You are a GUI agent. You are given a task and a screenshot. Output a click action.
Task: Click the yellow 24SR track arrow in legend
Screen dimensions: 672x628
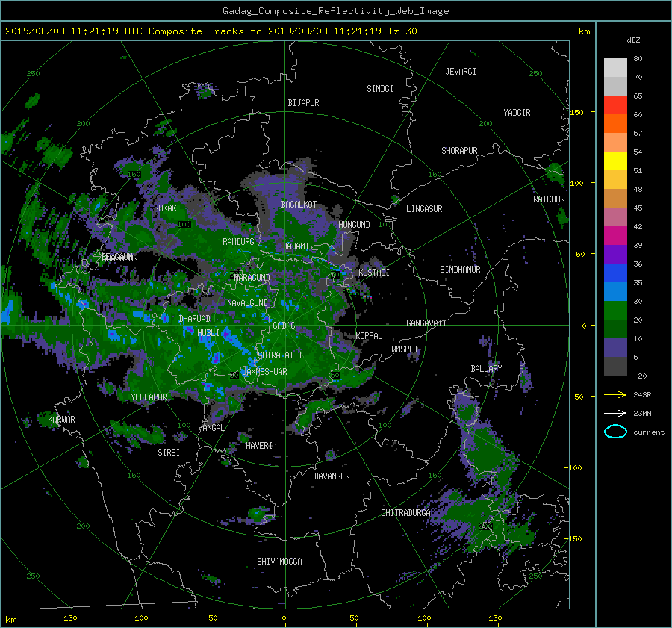pos(615,394)
